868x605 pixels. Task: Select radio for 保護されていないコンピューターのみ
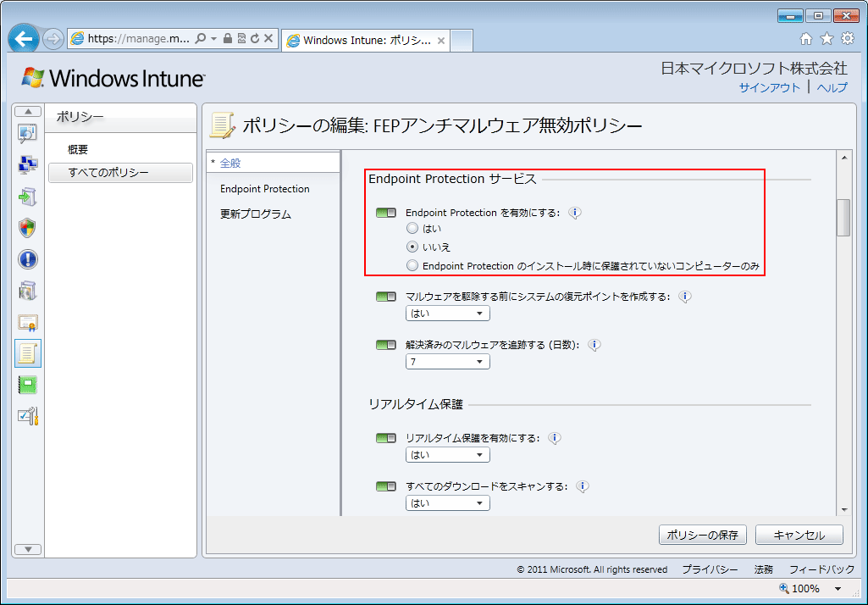[412, 266]
